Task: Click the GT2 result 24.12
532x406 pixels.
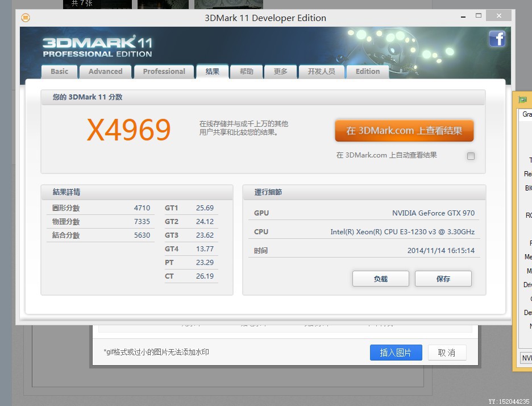Action: coord(205,221)
